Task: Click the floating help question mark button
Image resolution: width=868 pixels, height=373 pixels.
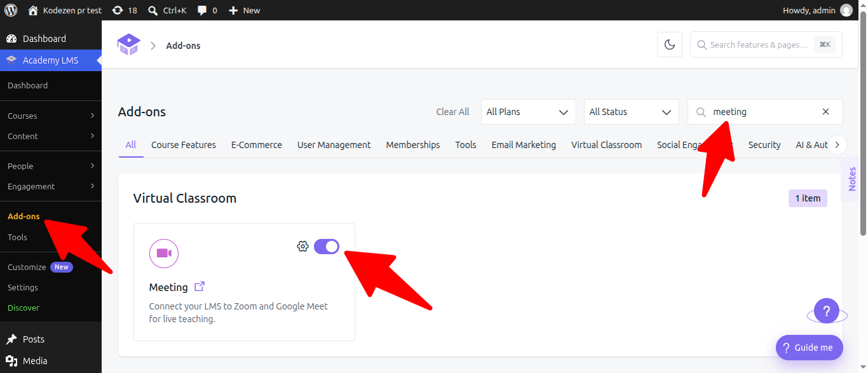Action: tap(827, 311)
